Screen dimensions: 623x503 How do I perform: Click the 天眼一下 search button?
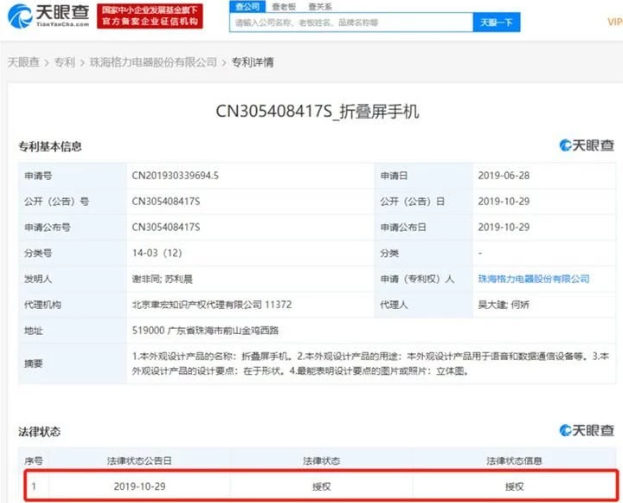(496, 22)
